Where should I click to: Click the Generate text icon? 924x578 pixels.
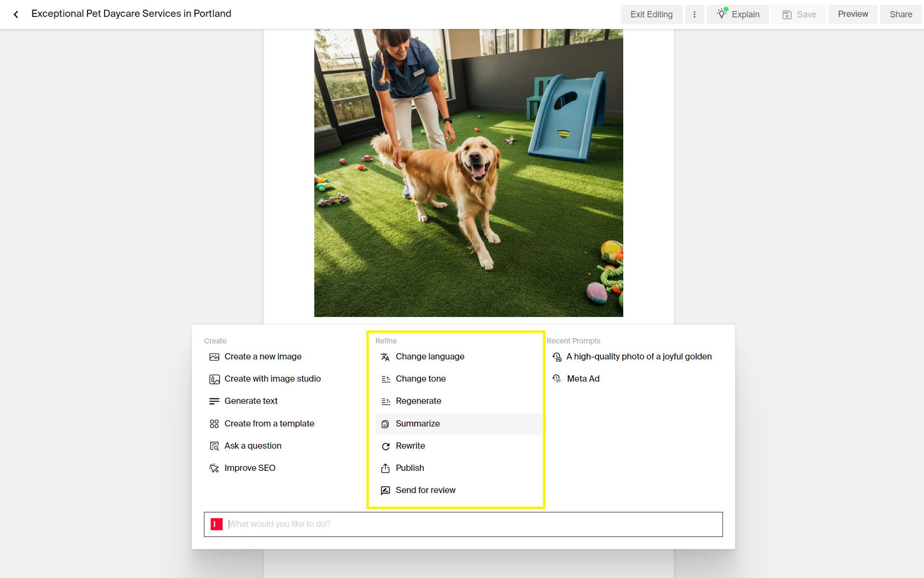point(214,401)
